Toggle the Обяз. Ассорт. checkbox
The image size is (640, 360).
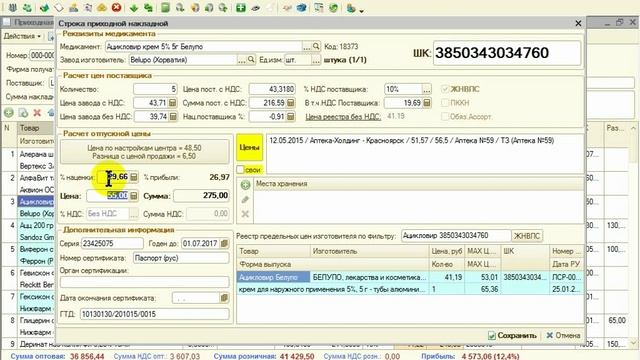(445, 117)
